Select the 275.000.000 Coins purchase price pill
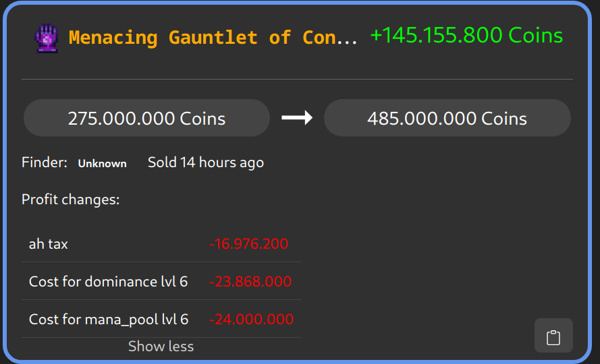 pyautogui.click(x=146, y=119)
